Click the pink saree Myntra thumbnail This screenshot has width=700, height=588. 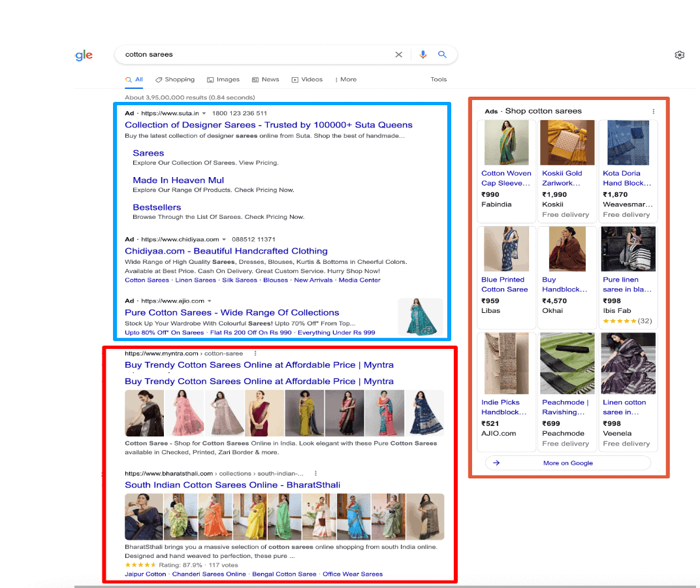pyautogui.click(x=184, y=414)
